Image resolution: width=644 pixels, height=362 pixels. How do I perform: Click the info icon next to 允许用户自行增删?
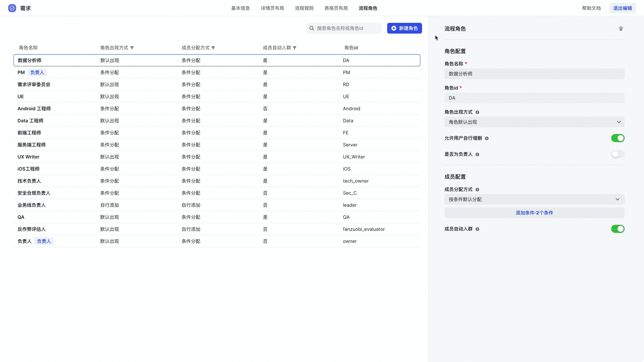[487, 138]
